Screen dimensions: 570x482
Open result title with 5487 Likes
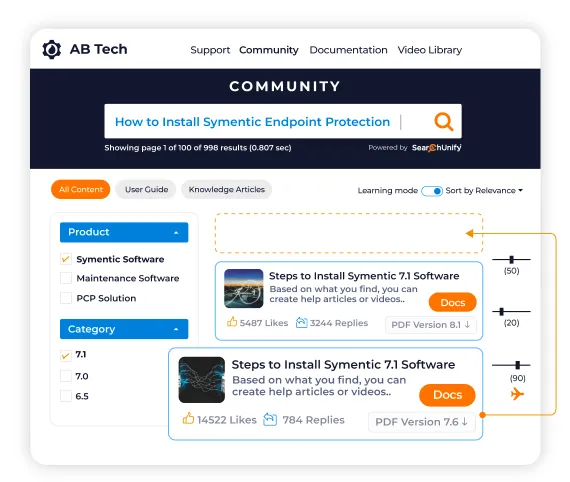(x=364, y=276)
